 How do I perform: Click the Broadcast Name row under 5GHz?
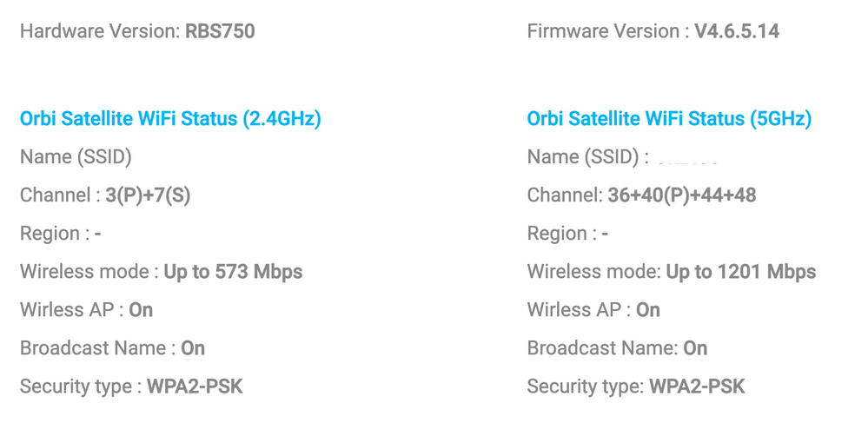617,348
